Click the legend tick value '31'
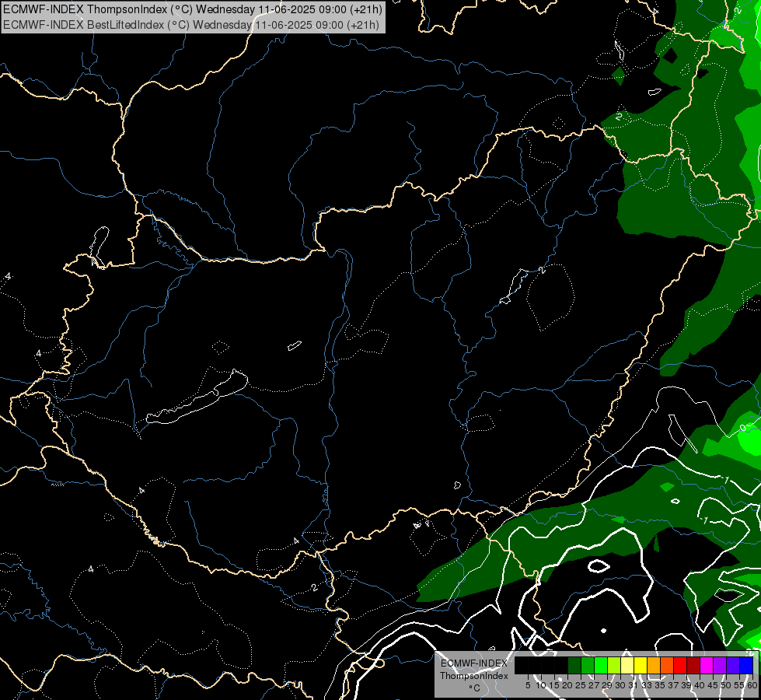This screenshot has height=700, width=761. coord(634,685)
